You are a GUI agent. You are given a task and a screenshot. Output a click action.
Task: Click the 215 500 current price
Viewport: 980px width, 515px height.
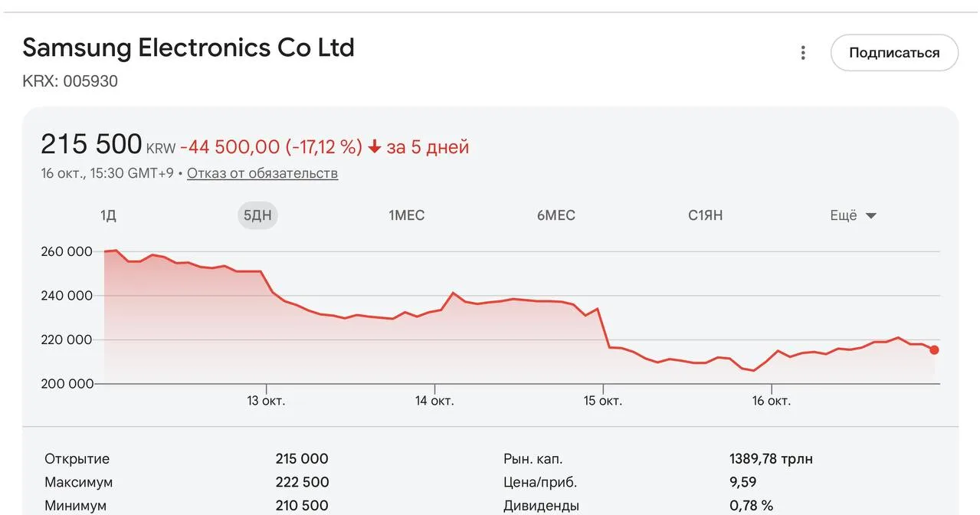91,144
